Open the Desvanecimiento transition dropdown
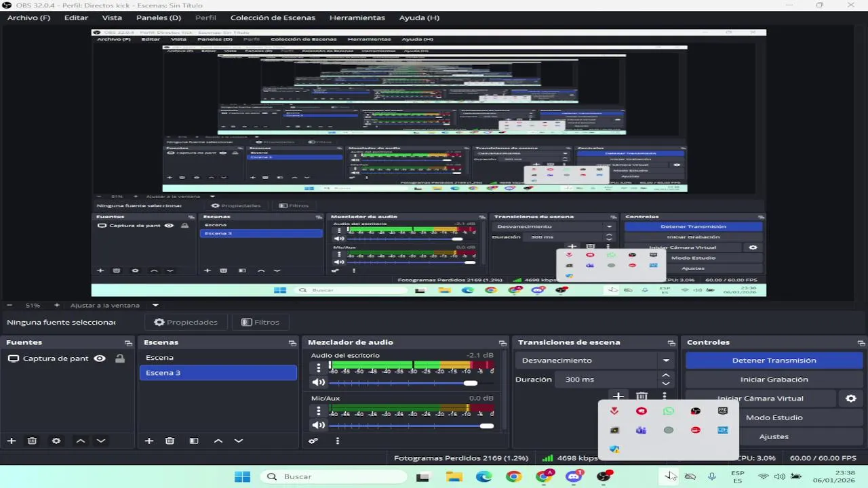This screenshot has width=868, height=488. pos(594,361)
